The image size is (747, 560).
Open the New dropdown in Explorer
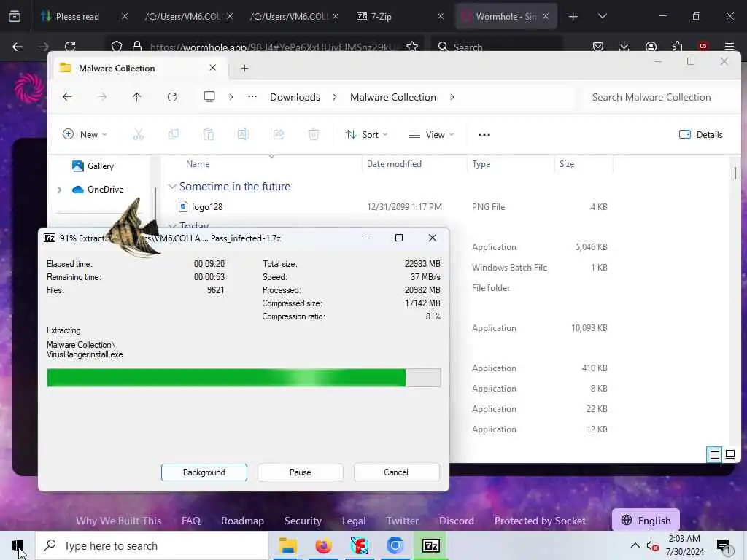(x=85, y=135)
